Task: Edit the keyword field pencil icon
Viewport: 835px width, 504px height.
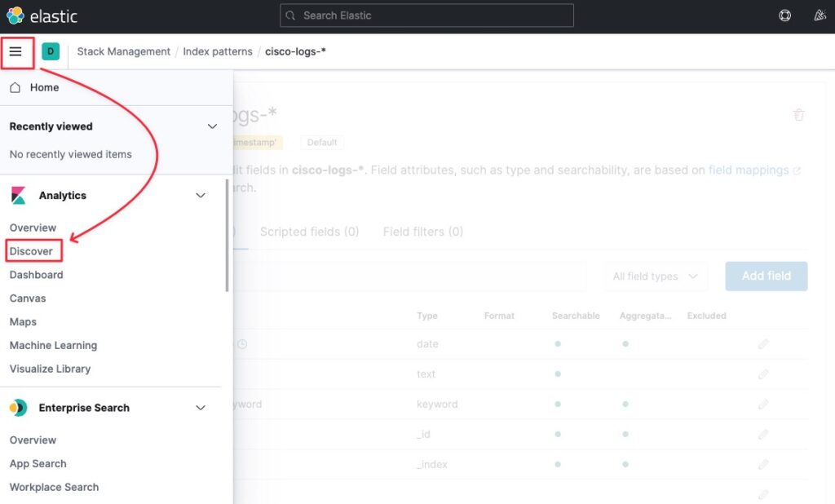Action: 763,405
